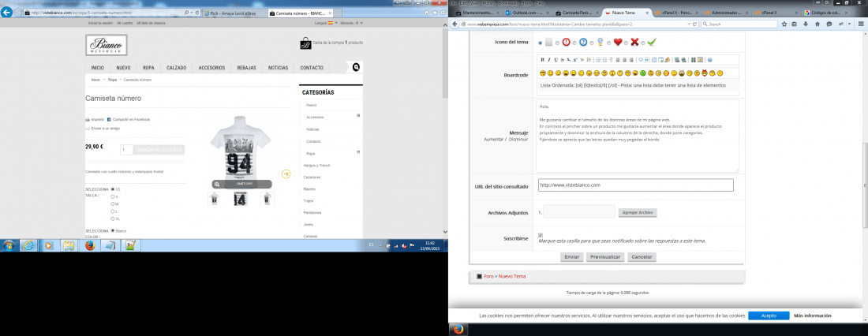Click URL del sitio consultado field

pyautogui.click(x=635, y=185)
